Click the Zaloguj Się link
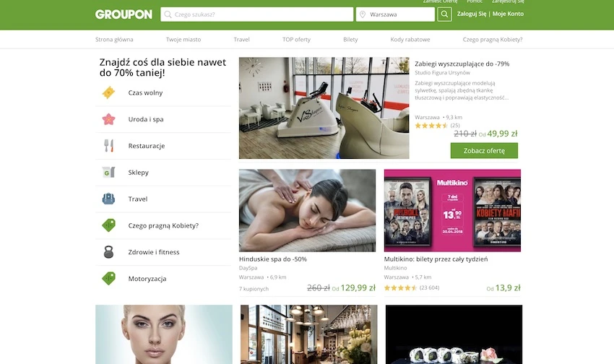The image size is (614, 364). 472,14
